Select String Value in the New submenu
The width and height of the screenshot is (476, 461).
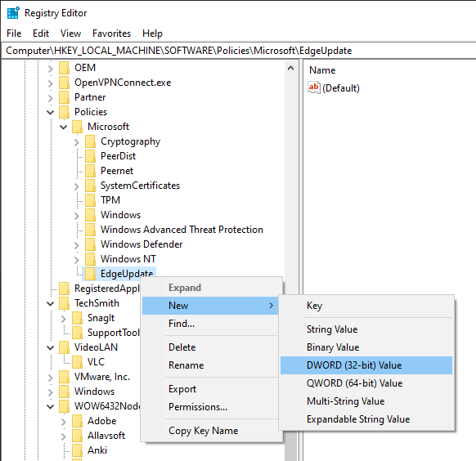[332, 329]
